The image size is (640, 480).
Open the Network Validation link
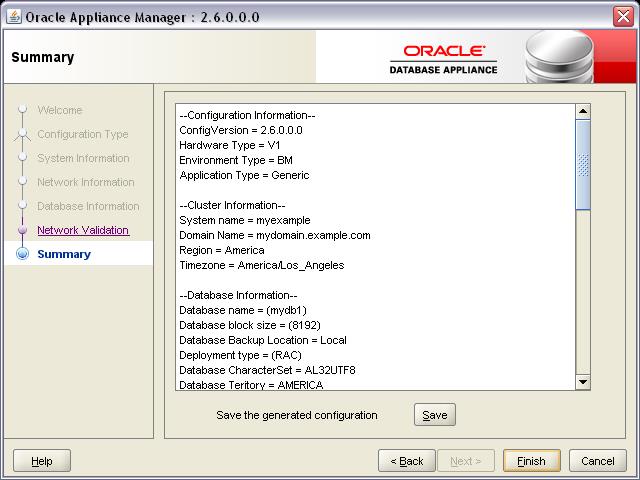pos(83,230)
